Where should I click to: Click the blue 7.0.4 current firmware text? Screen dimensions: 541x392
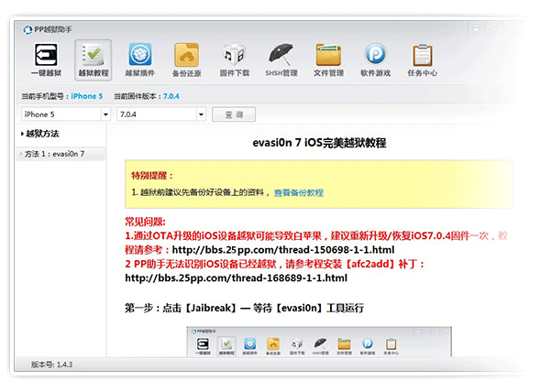click(171, 96)
